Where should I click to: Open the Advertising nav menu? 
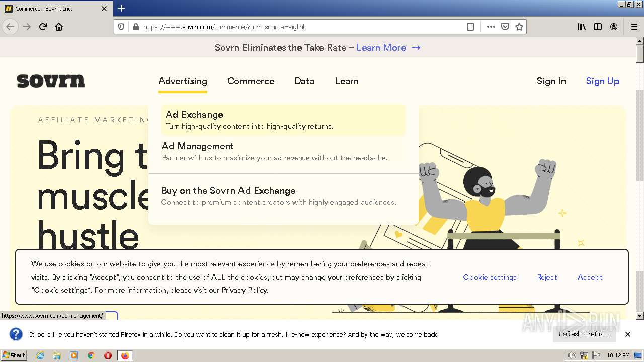click(183, 81)
